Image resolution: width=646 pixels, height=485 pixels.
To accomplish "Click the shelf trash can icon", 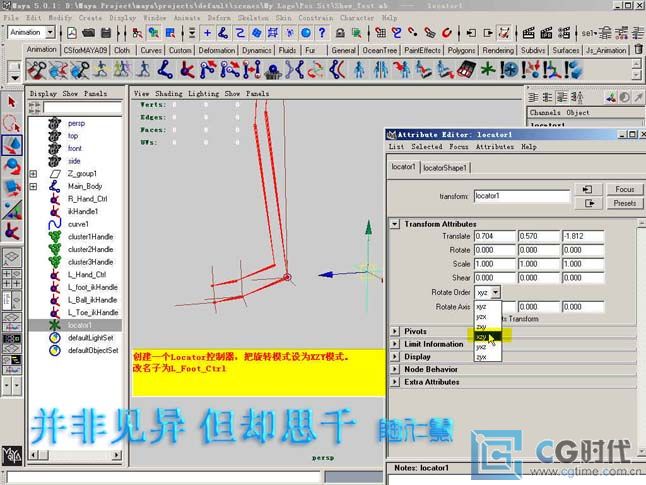I will click(638, 49).
